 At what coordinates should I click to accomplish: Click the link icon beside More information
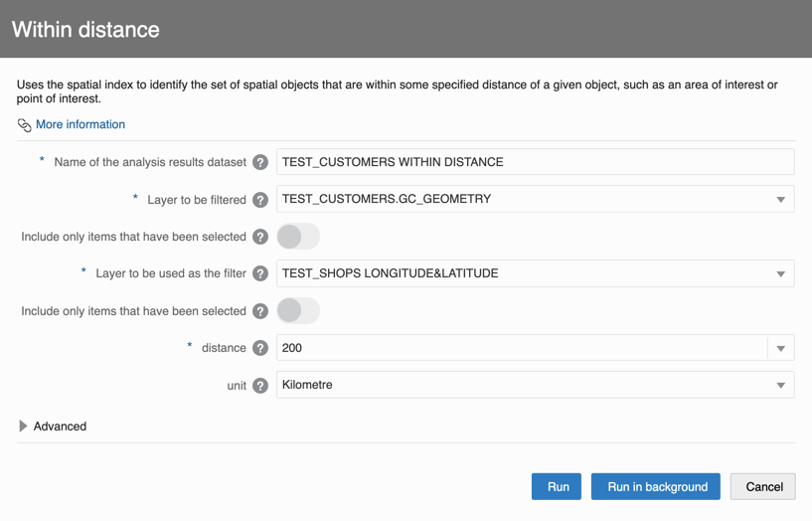24,125
